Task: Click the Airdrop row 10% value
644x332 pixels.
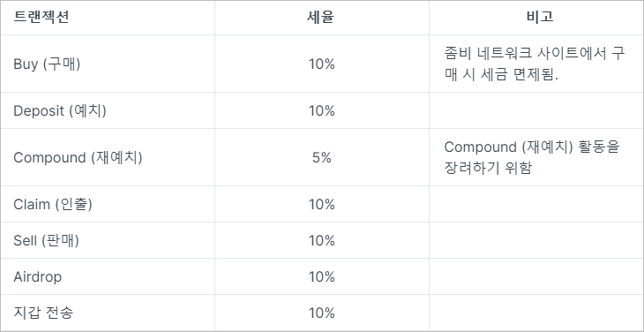Action: coord(322,276)
